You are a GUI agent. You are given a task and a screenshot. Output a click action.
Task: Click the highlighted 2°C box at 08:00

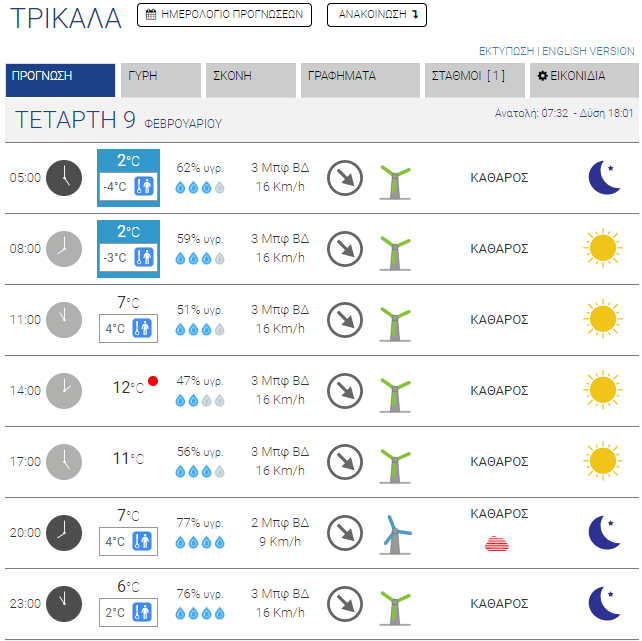coord(128,244)
